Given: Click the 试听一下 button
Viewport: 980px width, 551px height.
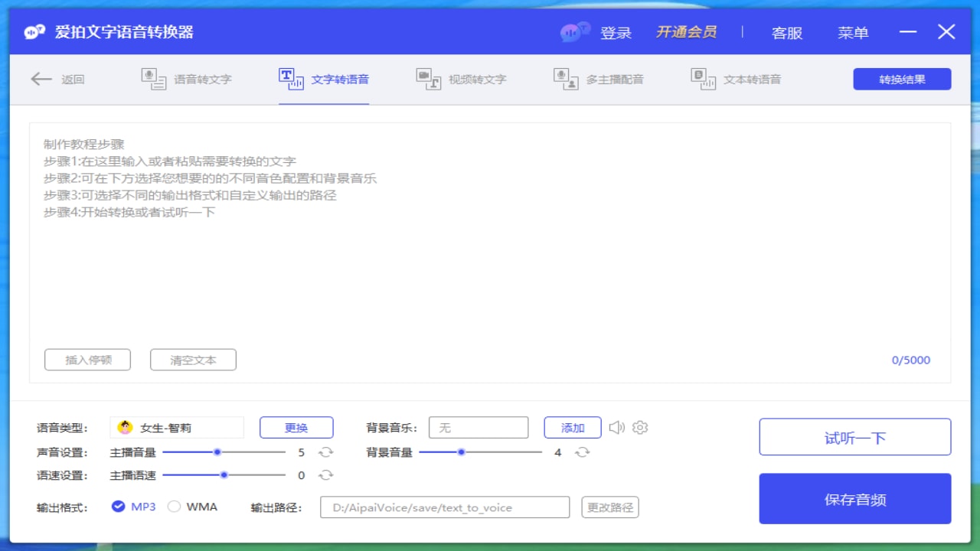Looking at the screenshot, I should click(x=854, y=436).
